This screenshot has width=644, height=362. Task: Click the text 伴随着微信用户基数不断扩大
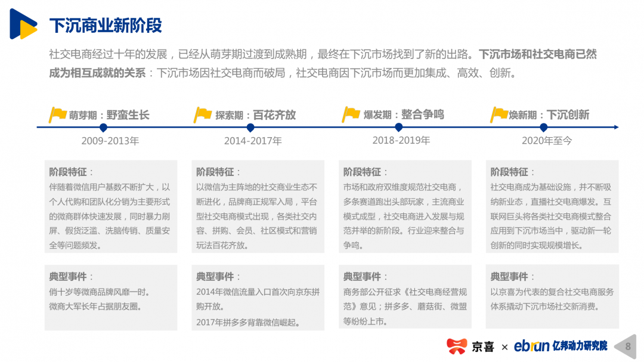[103, 187]
